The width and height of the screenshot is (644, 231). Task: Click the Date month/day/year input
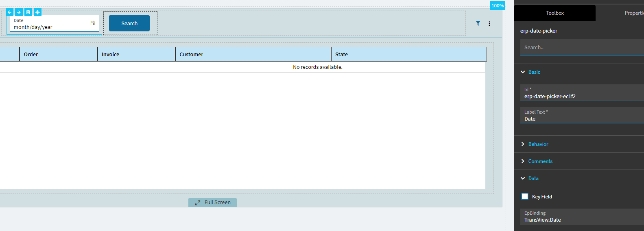(x=54, y=24)
